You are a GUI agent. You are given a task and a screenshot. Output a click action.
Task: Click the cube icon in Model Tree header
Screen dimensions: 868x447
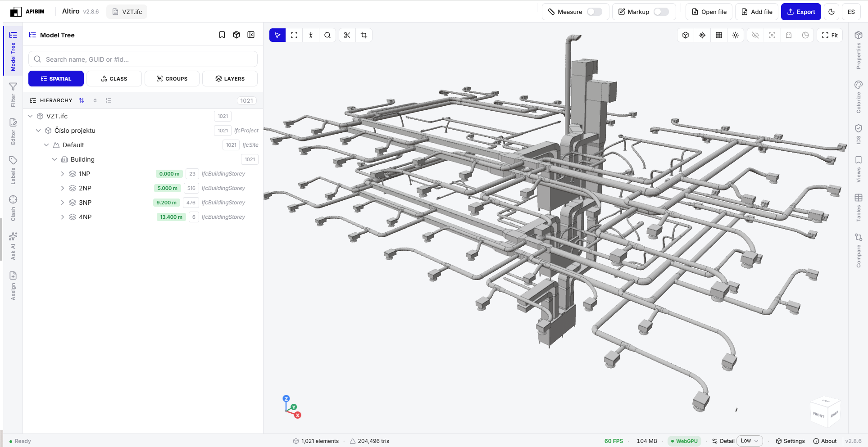tap(236, 35)
